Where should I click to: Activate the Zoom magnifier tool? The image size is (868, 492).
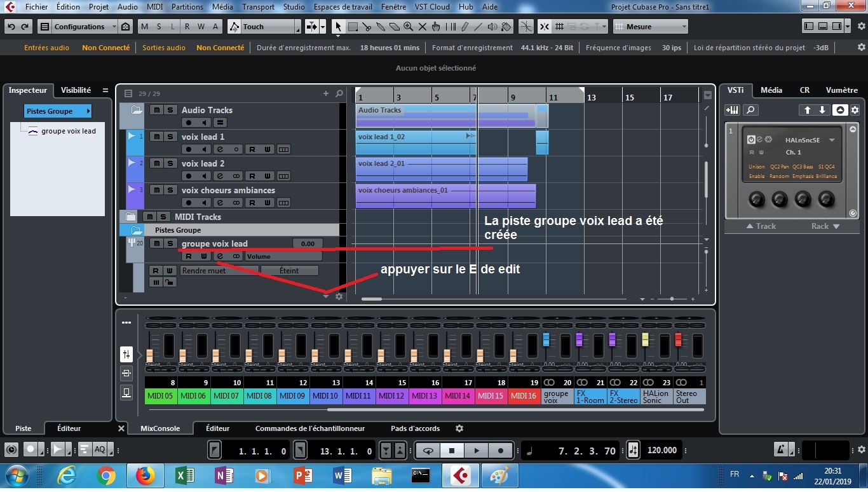[x=408, y=27]
